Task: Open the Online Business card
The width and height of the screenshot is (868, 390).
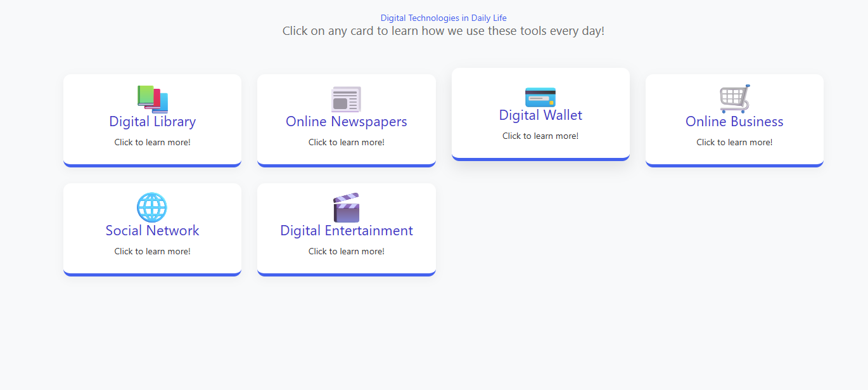Action: [x=734, y=122]
